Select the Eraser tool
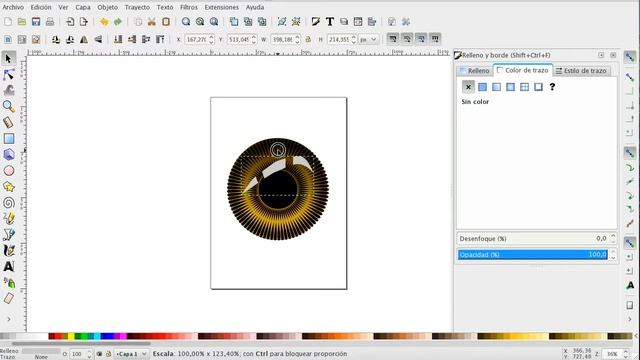Image resolution: width=640 pixels, height=360 pixels. point(9,298)
